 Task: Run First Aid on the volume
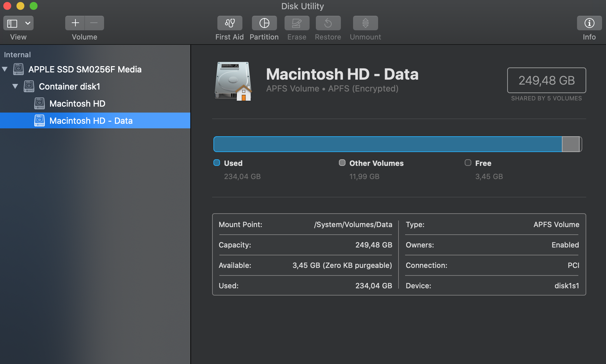pyautogui.click(x=230, y=23)
